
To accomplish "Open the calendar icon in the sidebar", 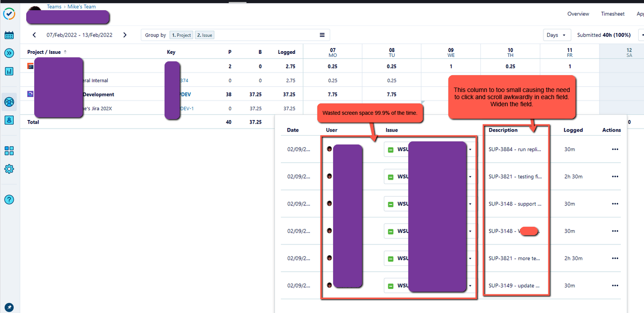I will (9, 35).
